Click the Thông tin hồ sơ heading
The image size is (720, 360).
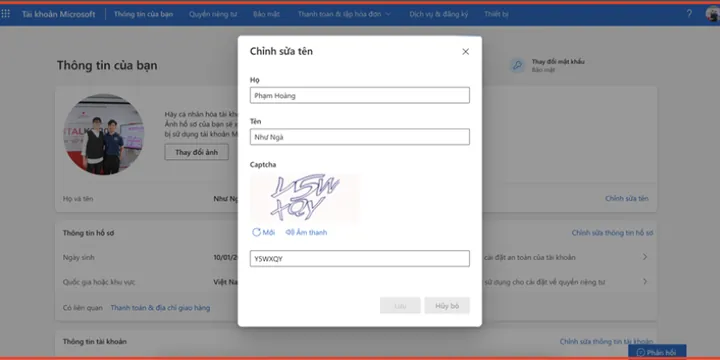click(88, 233)
